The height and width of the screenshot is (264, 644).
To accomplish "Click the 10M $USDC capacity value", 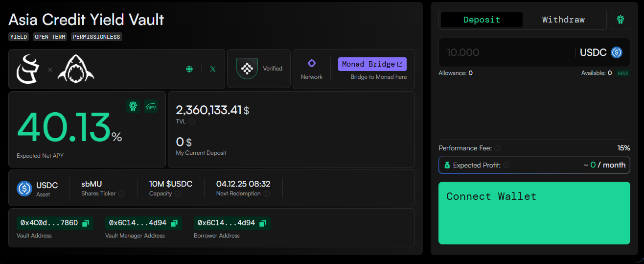I will click(x=171, y=184).
